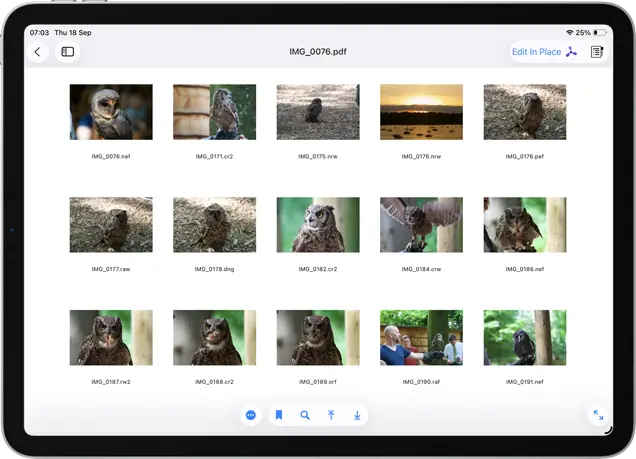Go back using the left chevron button
Viewport: 636px width, 459px height.
click(38, 52)
